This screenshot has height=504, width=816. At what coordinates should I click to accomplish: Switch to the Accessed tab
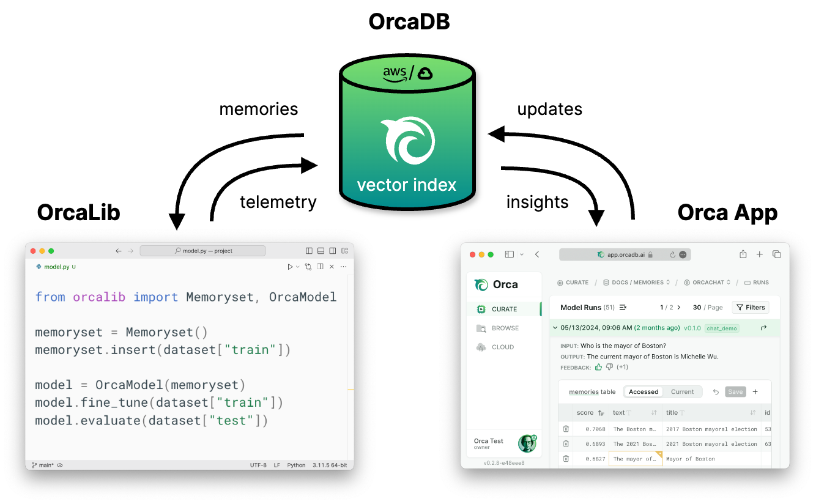point(644,392)
